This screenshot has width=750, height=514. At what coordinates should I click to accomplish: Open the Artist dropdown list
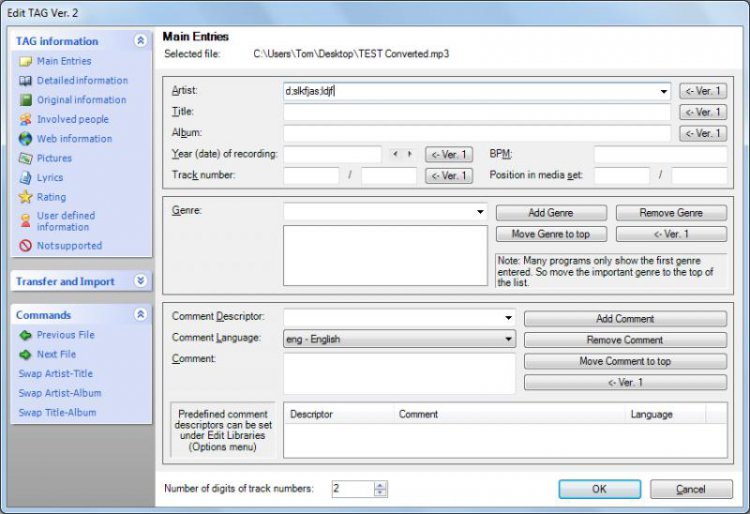(x=664, y=92)
